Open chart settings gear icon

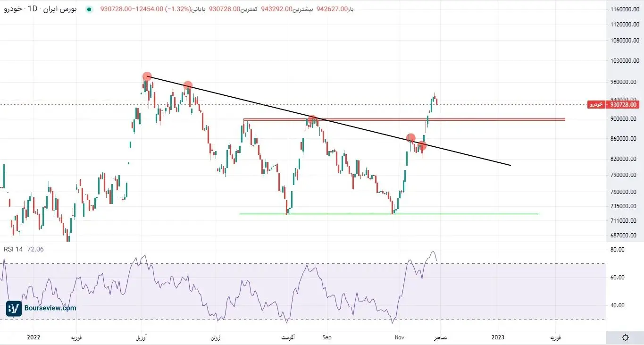point(625,337)
